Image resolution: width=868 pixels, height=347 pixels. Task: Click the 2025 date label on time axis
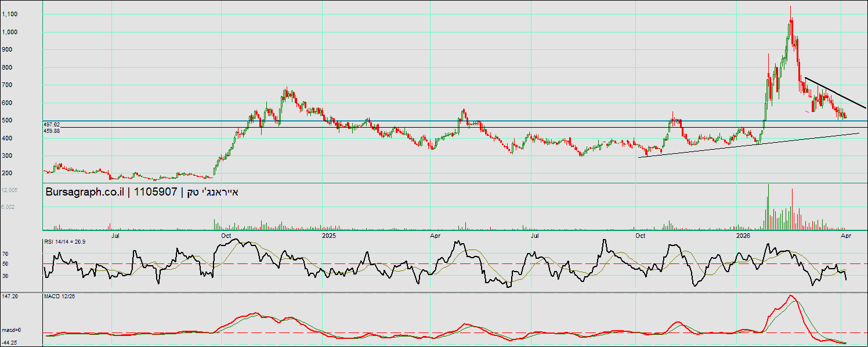[x=329, y=236]
